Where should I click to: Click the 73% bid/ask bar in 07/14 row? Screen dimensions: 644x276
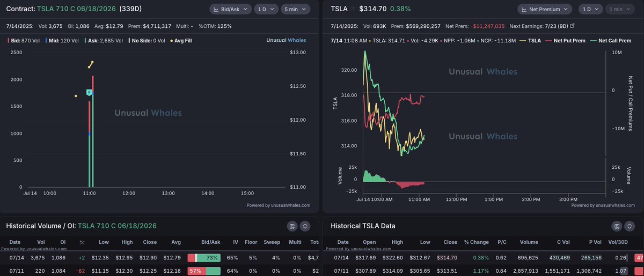pyautogui.click(x=204, y=258)
